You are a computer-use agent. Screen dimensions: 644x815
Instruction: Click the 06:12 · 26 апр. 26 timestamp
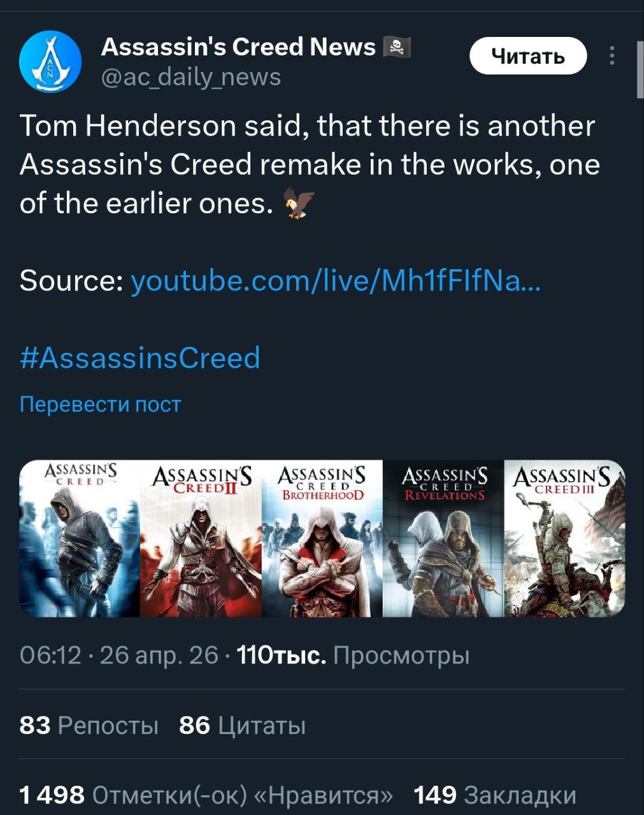pyautogui.click(x=119, y=655)
